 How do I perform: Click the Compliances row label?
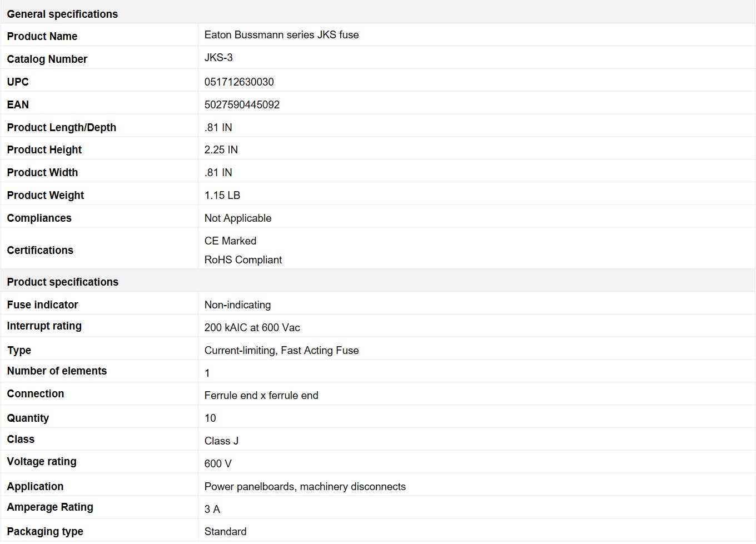tap(39, 218)
